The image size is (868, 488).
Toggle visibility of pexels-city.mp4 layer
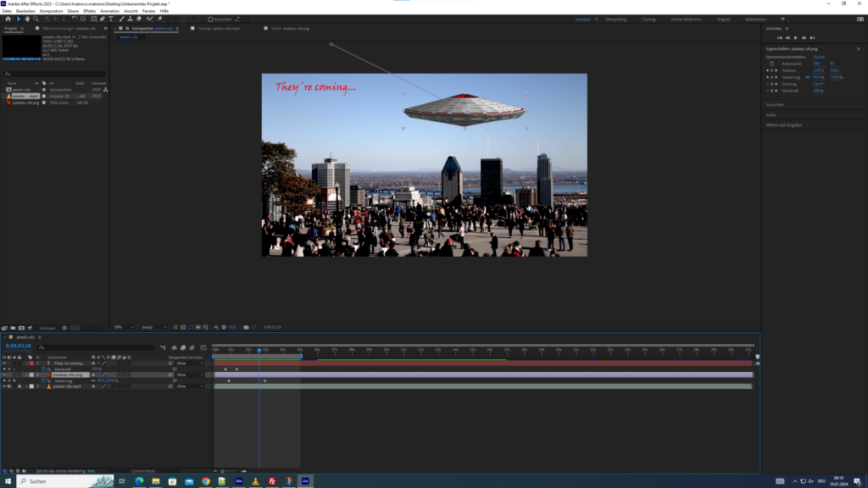point(4,386)
